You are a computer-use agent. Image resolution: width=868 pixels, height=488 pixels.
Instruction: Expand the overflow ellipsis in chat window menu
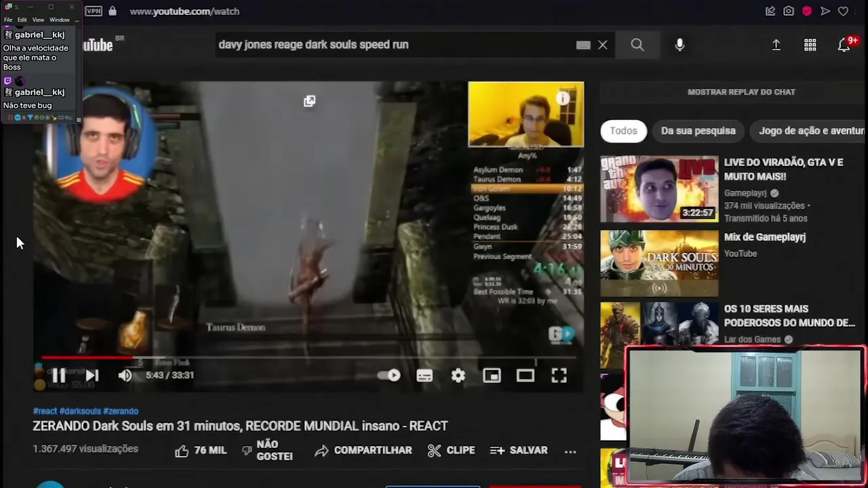tap(77, 20)
